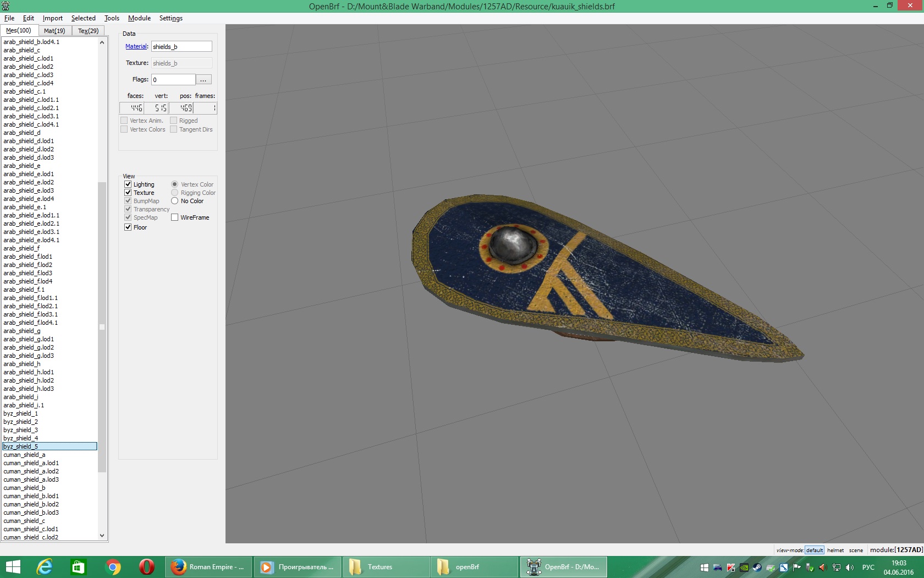924x578 pixels.
Task: Open the Action Center flag icon
Action: (797, 568)
